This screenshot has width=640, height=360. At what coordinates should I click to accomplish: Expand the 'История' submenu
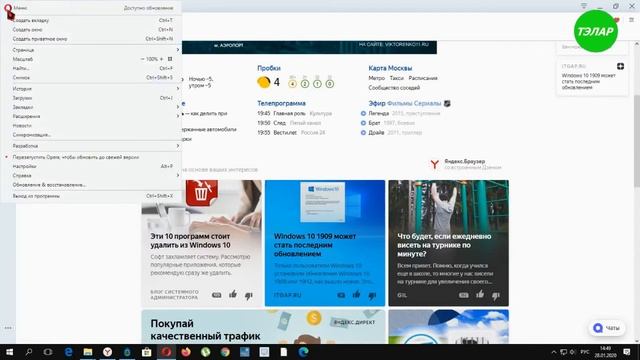pos(91,89)
